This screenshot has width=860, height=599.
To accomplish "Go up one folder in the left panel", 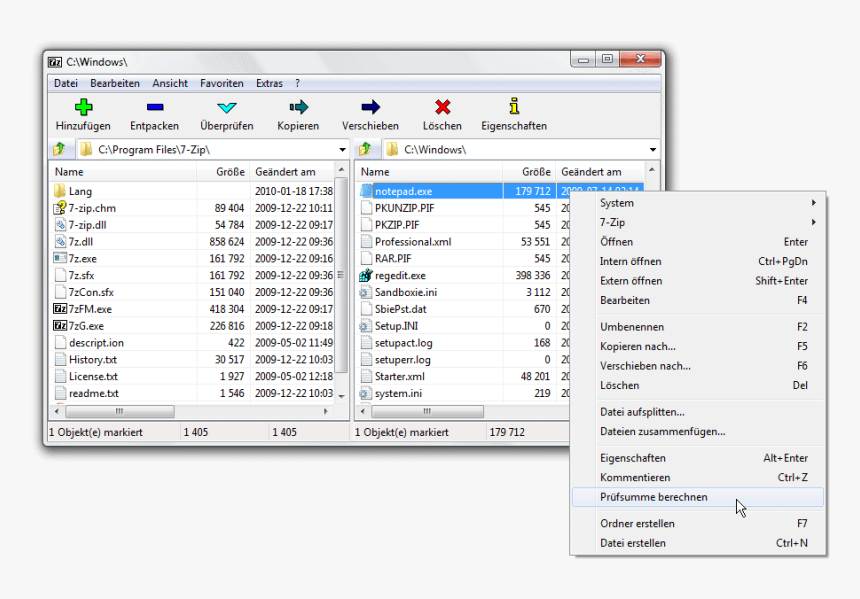I will pos(59,149).
